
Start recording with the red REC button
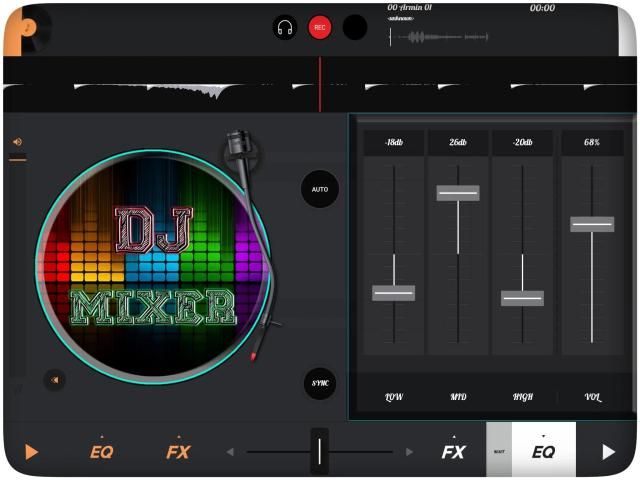320,28
